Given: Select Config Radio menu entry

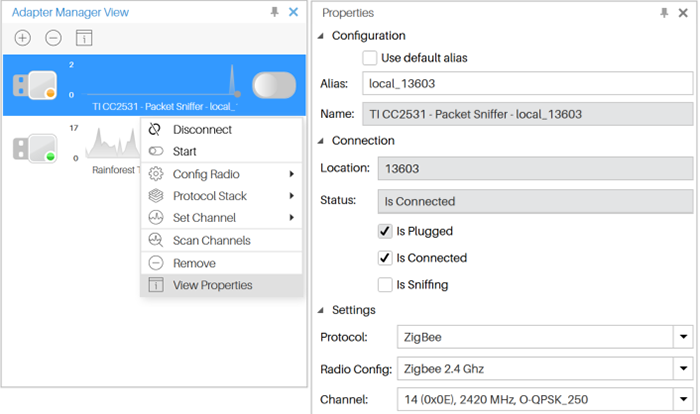Looking at the screenshot, I should click(221, 174).
